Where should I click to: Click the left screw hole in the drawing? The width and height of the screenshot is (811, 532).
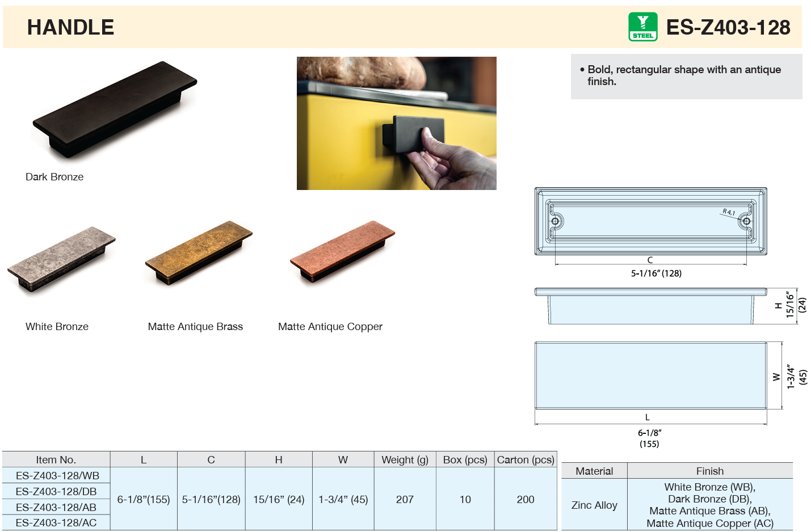[556, 221]
